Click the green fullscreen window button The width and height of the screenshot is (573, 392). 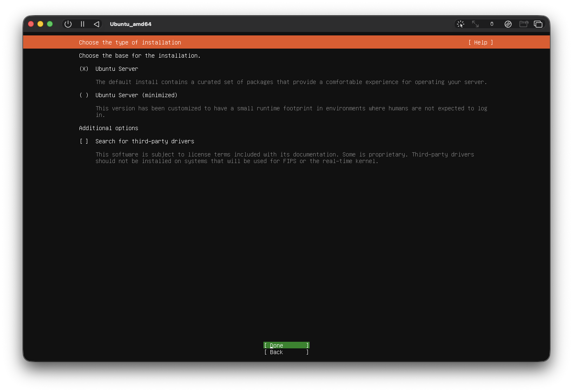click(x=50, y=24)
